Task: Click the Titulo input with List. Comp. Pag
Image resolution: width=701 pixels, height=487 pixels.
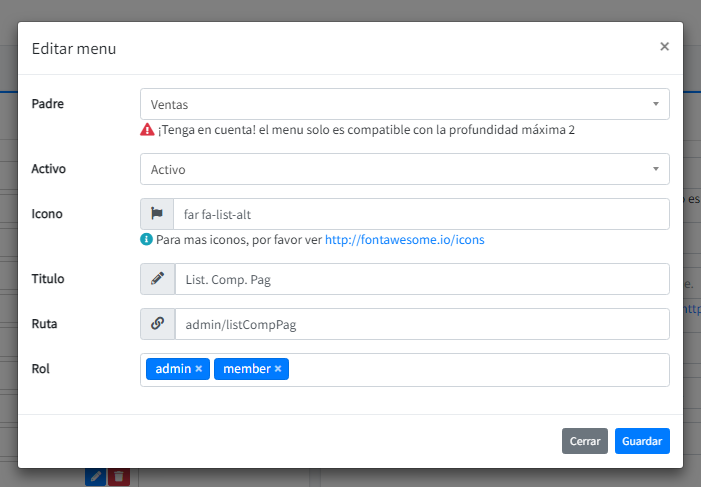Action: (x=420, y=280)
